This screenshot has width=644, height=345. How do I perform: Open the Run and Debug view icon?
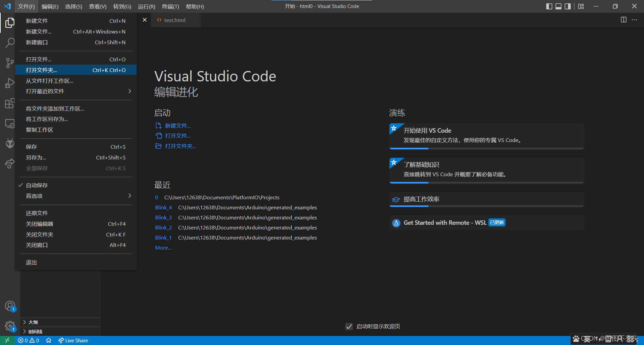click(x=10, y=83)
